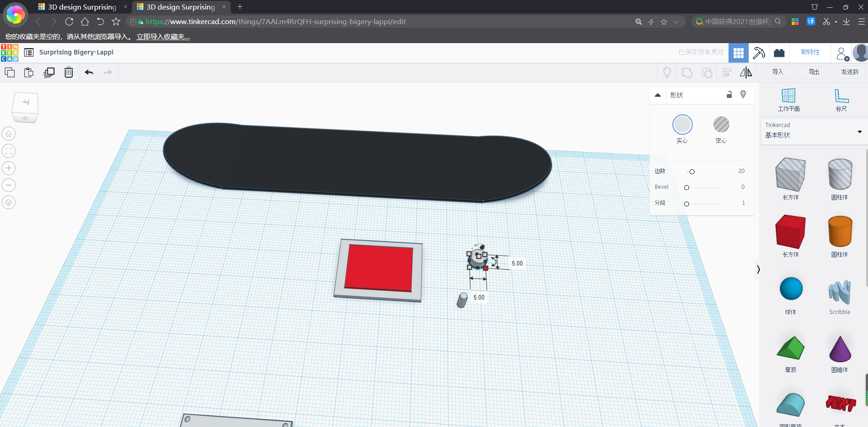
Task: Collapse the shapes sidebar chevron
Action: pyautogui.click(x=758, y=270)
